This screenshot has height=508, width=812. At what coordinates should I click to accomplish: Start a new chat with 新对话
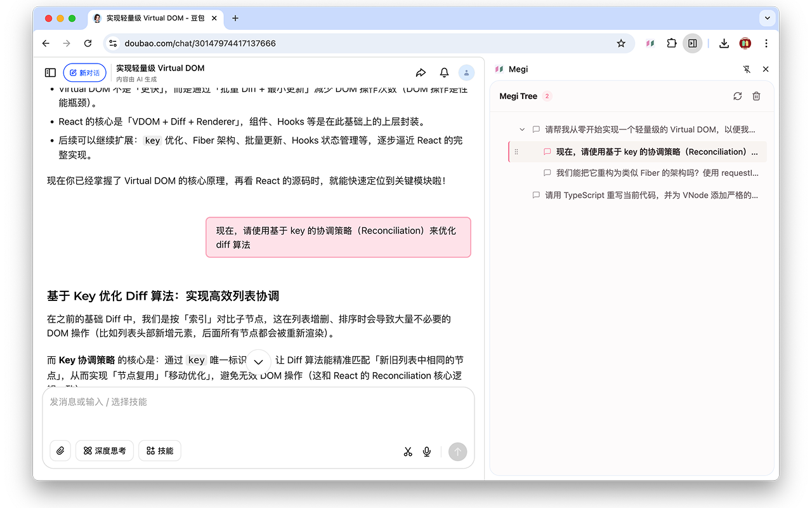tap(84, 73)
